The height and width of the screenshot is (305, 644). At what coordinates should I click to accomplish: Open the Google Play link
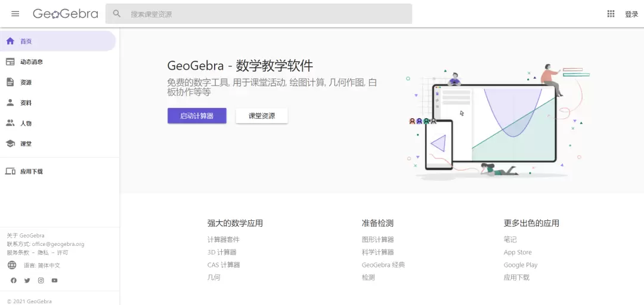click(x=521, y=265)
